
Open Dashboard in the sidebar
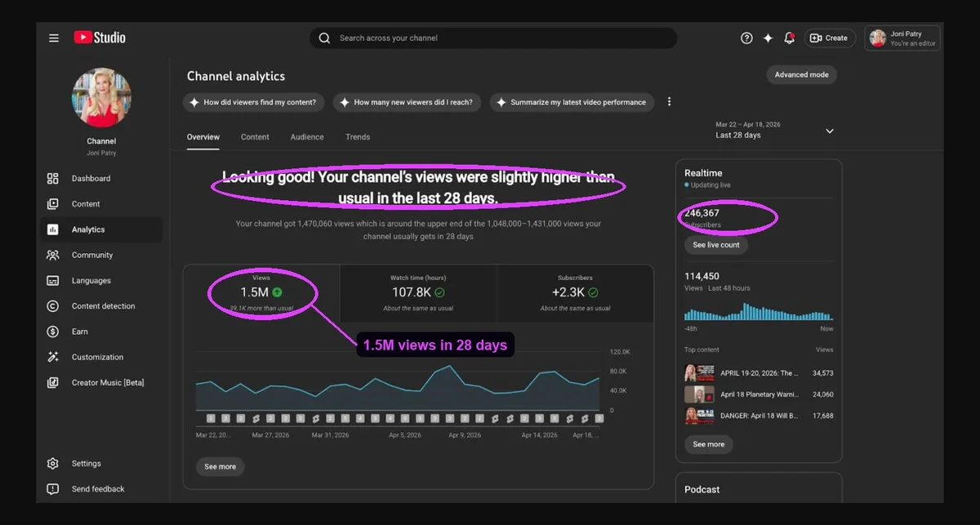[101, 179]
